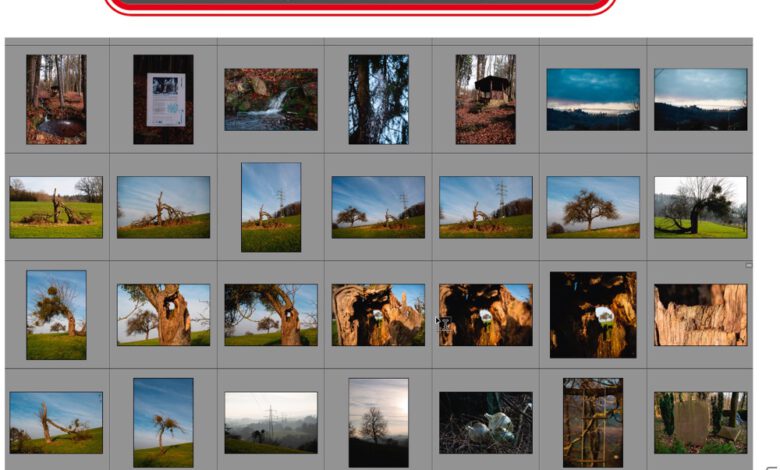Select the wooden ladder frame in branches photo
Image resolution: width=780 pixels, height=470 pixels.
pyautogui.click(x=593, y=423)
